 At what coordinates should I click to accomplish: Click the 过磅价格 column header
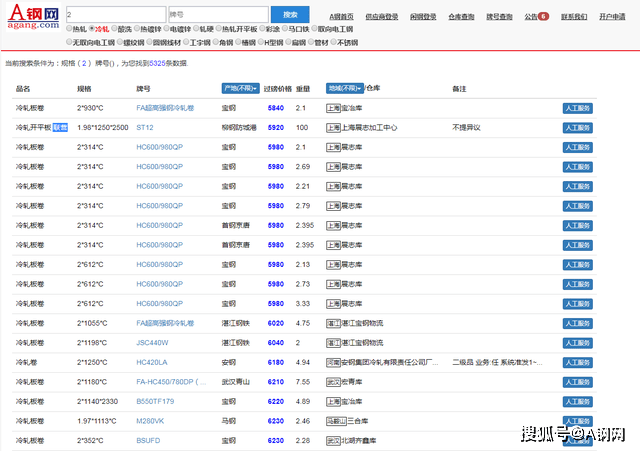click(278, 89)
